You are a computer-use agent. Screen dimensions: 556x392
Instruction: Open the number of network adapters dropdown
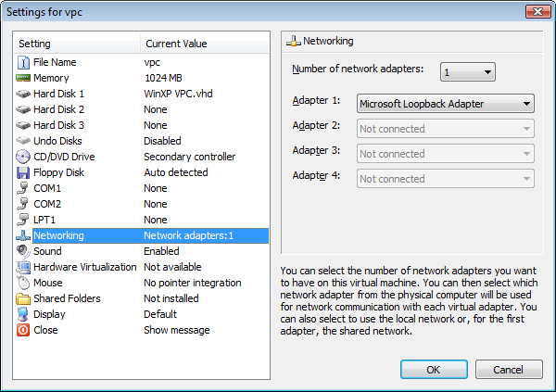pos(467,72)
